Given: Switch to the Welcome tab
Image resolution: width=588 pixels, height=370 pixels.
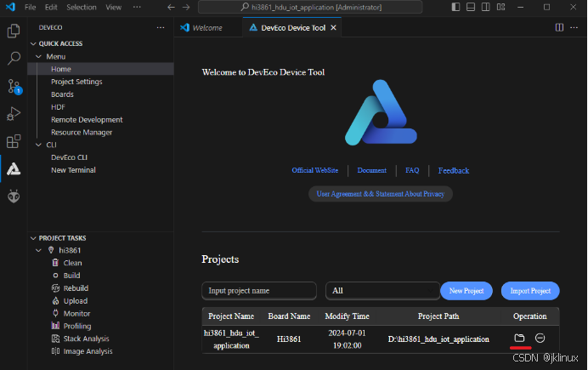Looking at the screenshot, I should [x=207, y=28].
